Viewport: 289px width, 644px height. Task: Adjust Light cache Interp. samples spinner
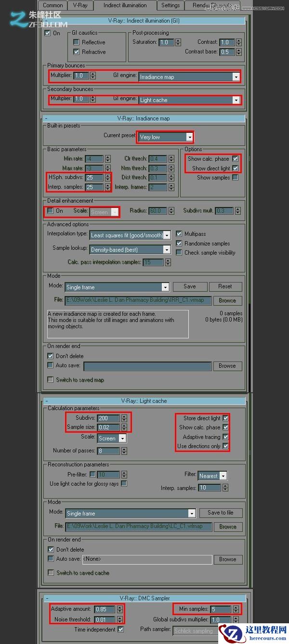click(225, 488)
